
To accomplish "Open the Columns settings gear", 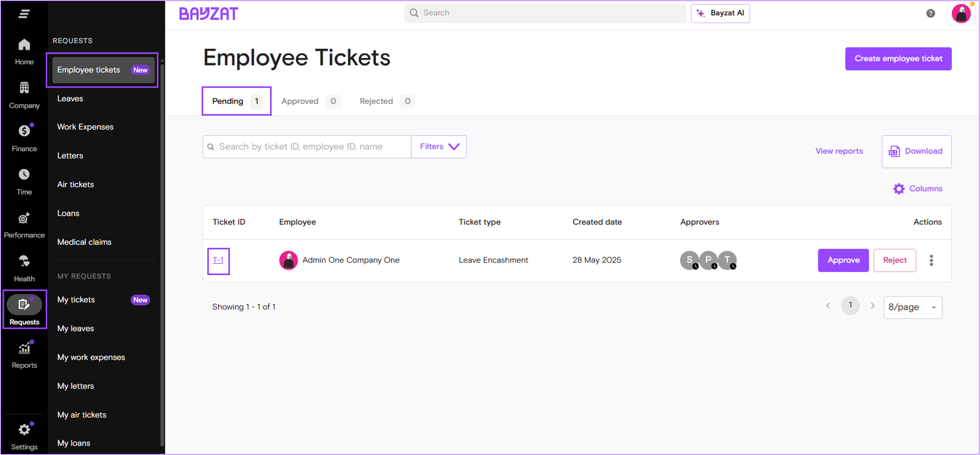I will (x=917, y=189).
